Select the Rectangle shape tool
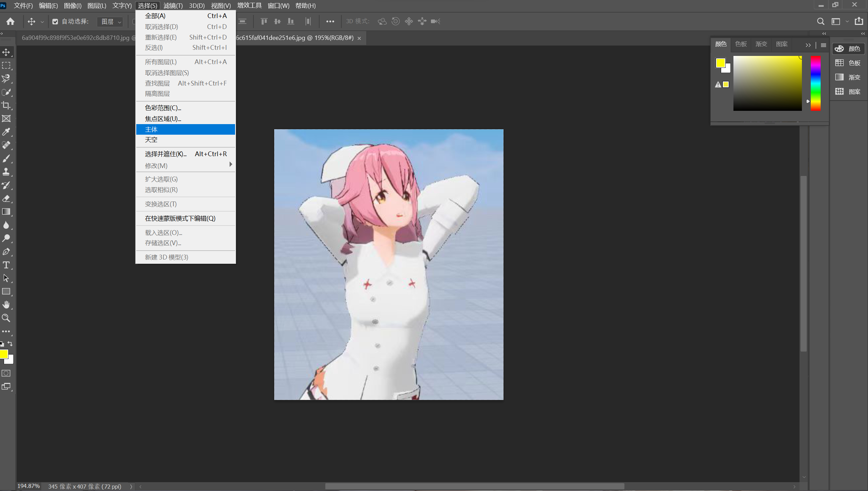This screenshot has width=868, height=491. (6, 291)
